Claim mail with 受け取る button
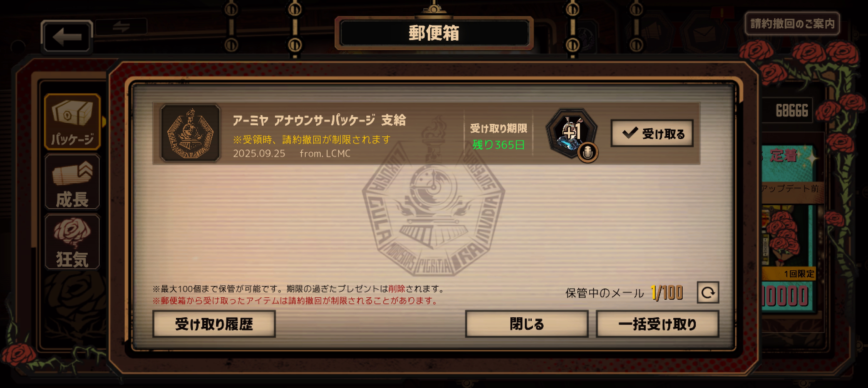The height and width of the screenshot is (388, 868). [652, 133]
